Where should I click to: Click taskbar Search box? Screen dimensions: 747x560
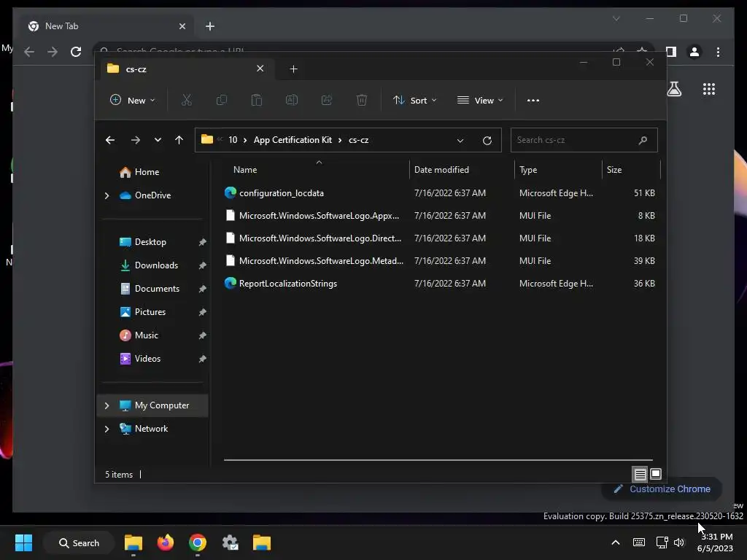click(x=79, y=542)
